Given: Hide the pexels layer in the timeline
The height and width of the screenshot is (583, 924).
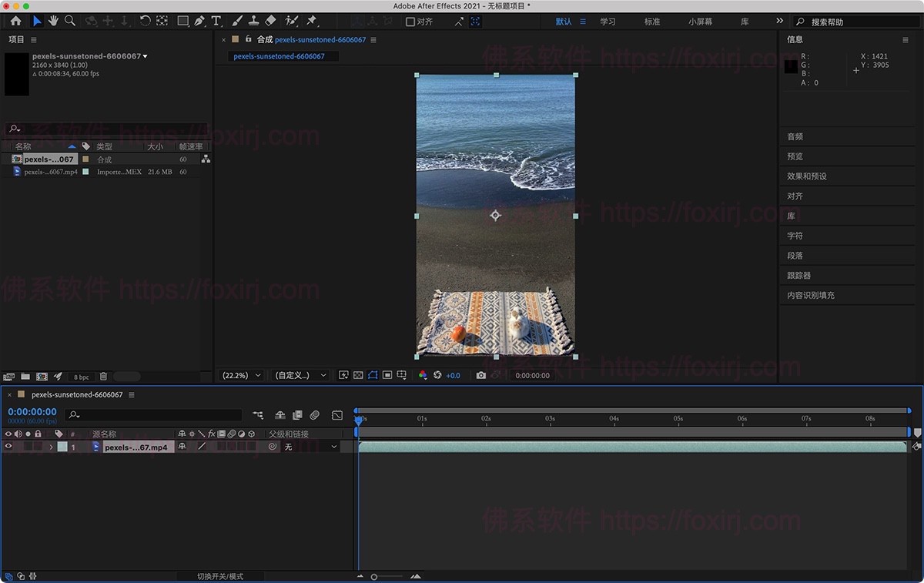Looking at the screenshot, I should tap(8, 447).
